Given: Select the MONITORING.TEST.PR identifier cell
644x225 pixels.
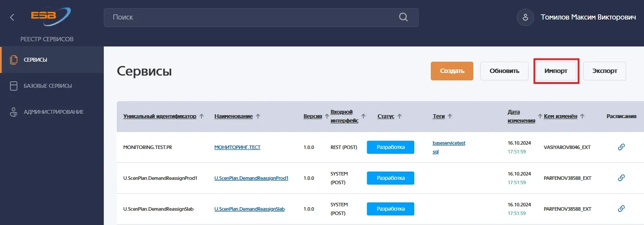Looking at the screenshot, I should tap(147, 147).
